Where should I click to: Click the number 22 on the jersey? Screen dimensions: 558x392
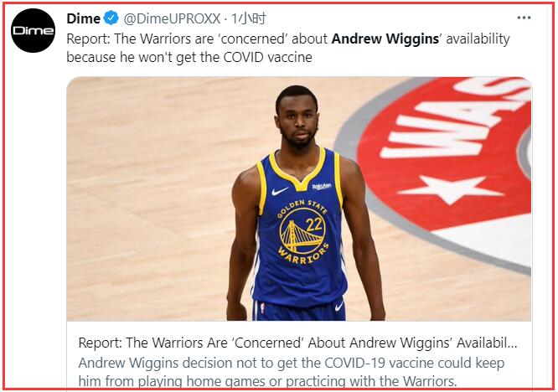click(x=314, y=224)
